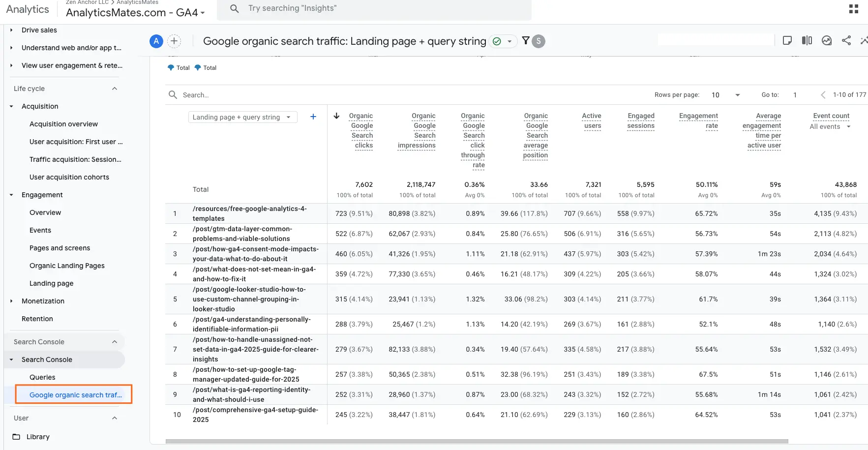
Task: Click the blue 'A' All Users segment badge
Action: tap(156, 41)
